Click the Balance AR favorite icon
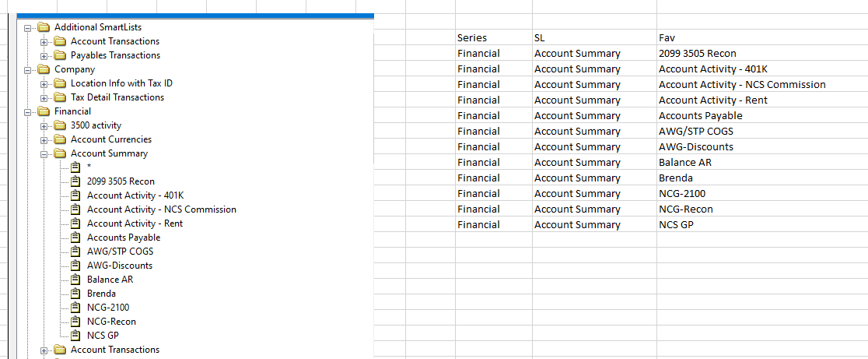This screenshot has height=359, width=868. point(77,280)
